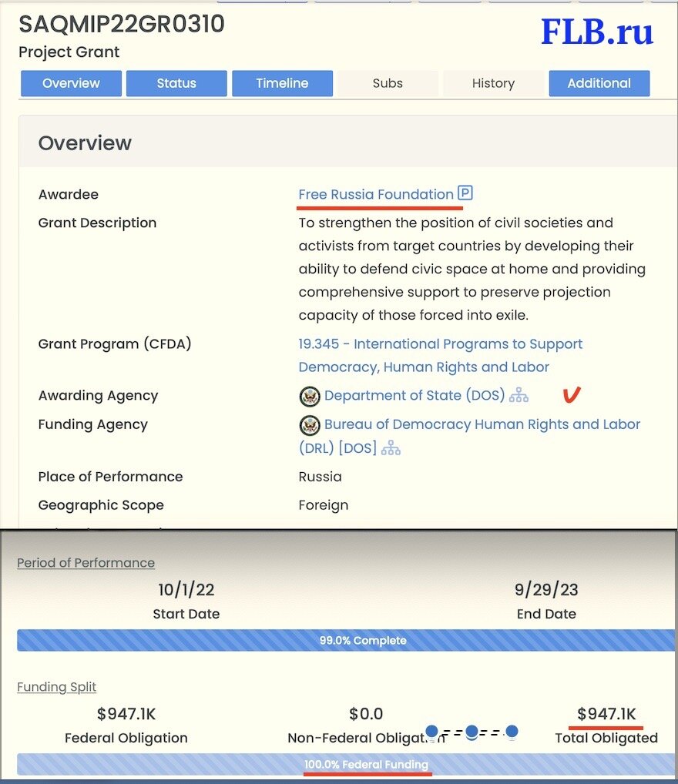Click the seal icon beside Bureau of Democracy
Screen dimensions: 678x784
point(310,425)
